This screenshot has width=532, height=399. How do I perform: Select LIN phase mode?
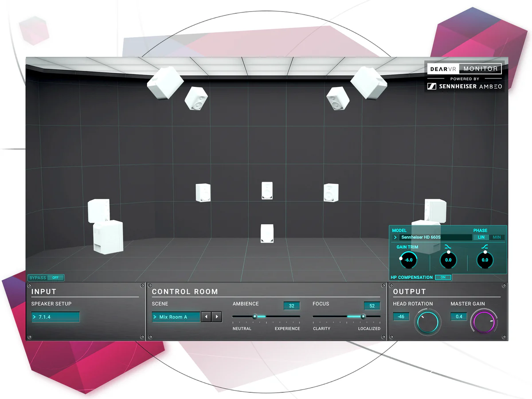pyautogui.click(x=481, y=238)
